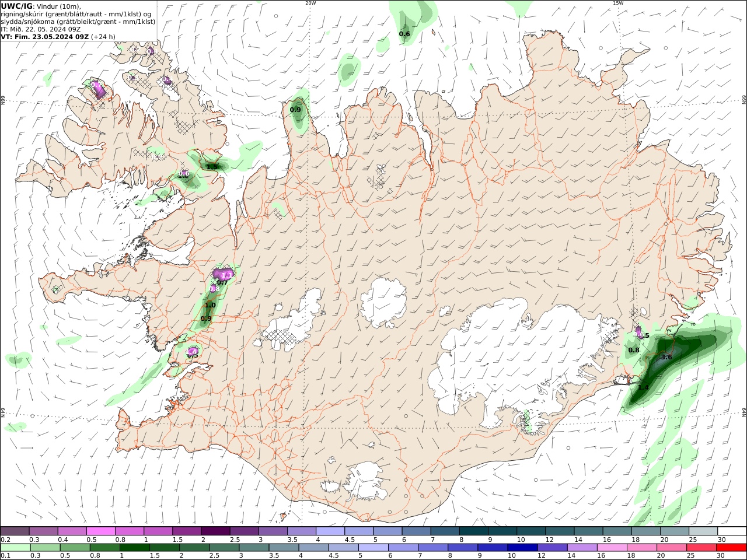Viewport: 747px width, 560px height.
Task: Pick the dusky plum upper-row swatch labeled 0.2
Action: click(x=15, y=531)
